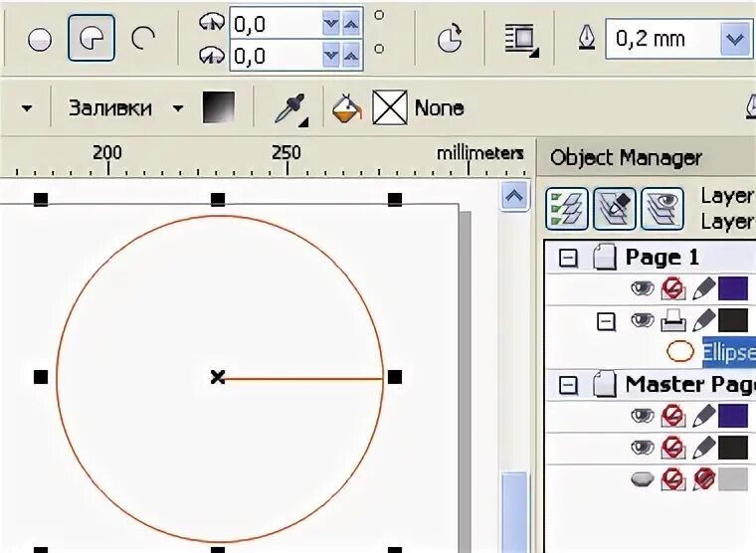Viewport: 756px width, 553px height.
Task: Toggle disabled pencil on grey-swatch layer
Action: 704,479
